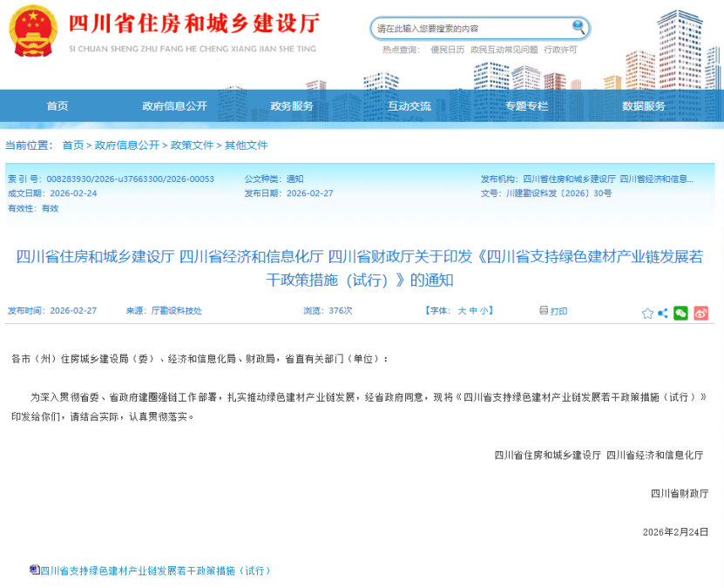Click the national emblem logo

[32, 31]
